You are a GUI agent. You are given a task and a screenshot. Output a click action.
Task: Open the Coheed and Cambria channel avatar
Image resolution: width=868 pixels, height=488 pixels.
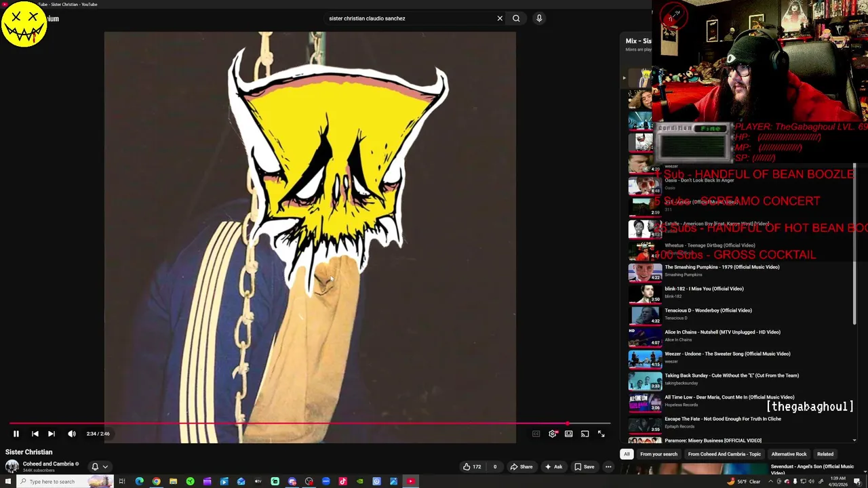point(12,466)
